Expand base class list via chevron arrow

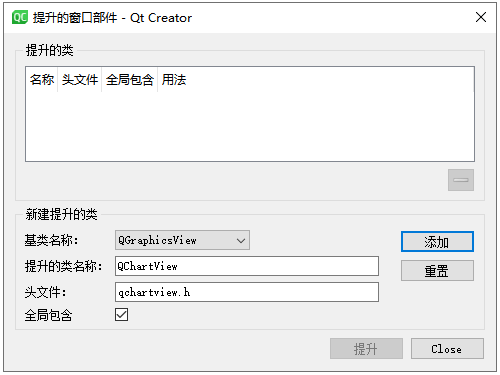pyautogui.click(x=241, y=240)
